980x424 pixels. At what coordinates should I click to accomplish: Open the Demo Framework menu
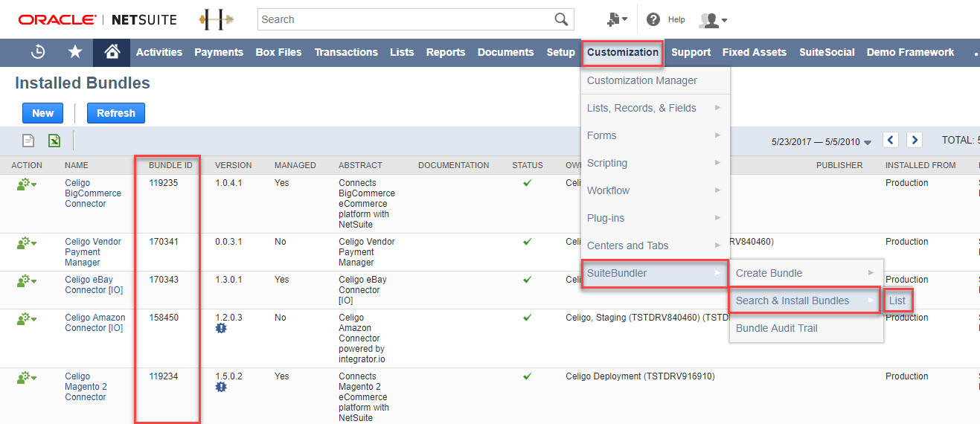coord(911,52)
